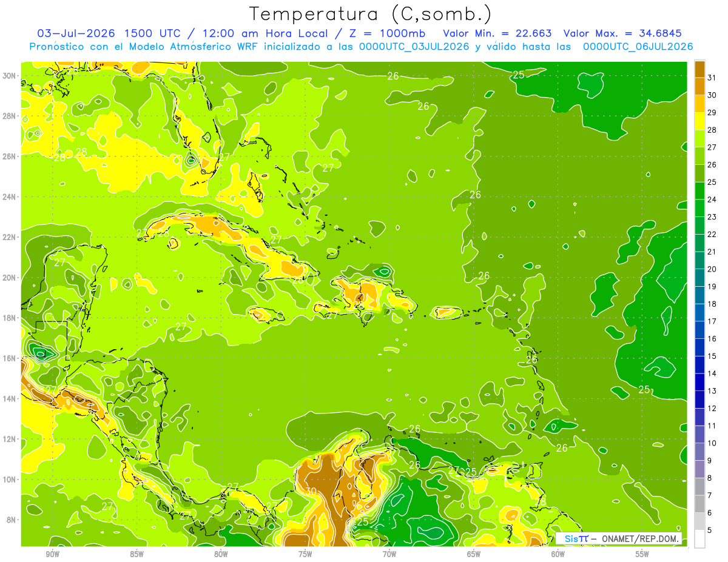Screen dimensions: 728x562
Task: Click the colorbar legend value 19
Action: coord(712,287)
